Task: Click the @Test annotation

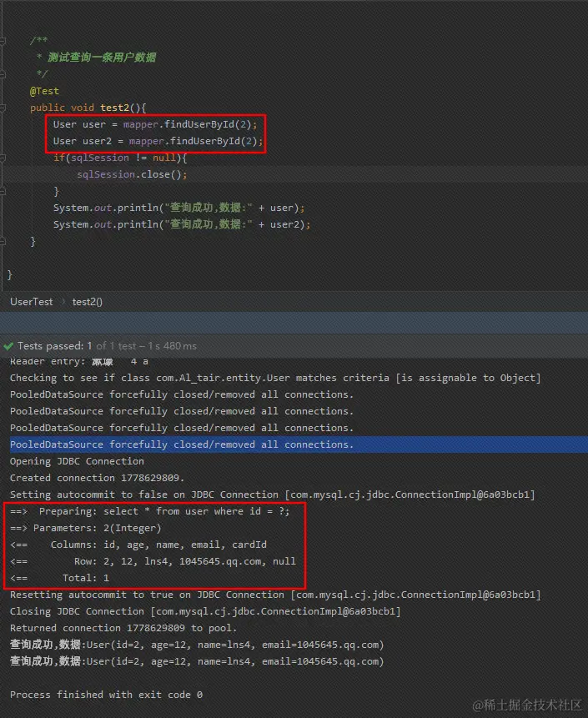Action: point(44,91)
